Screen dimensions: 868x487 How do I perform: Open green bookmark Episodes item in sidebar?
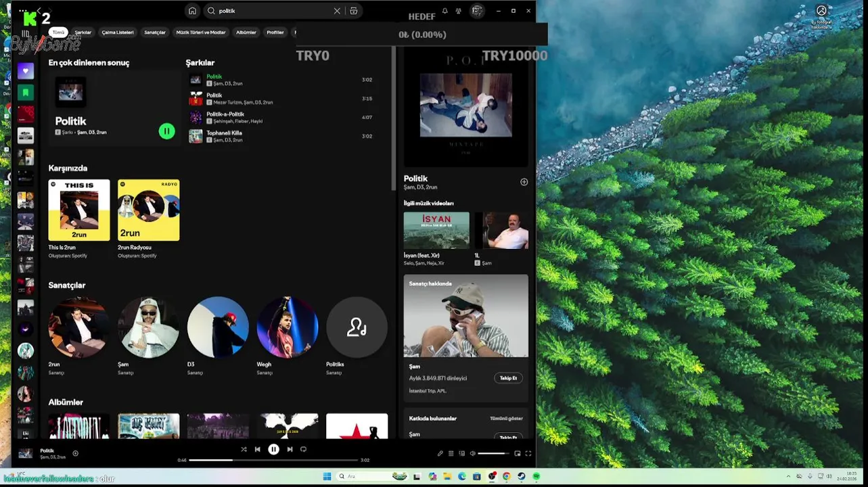pos(26,92)
